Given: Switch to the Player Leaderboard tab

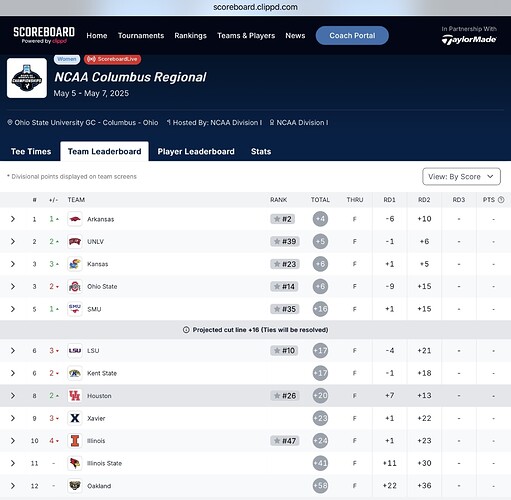Looking at the screenshot, I should click(196, 151).
